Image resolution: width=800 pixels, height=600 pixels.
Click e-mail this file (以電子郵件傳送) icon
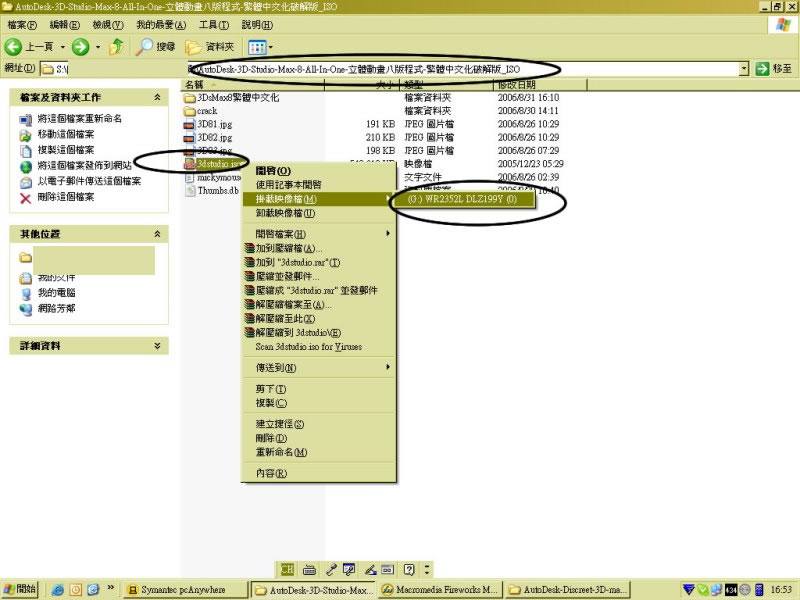(x=26, y=182)
